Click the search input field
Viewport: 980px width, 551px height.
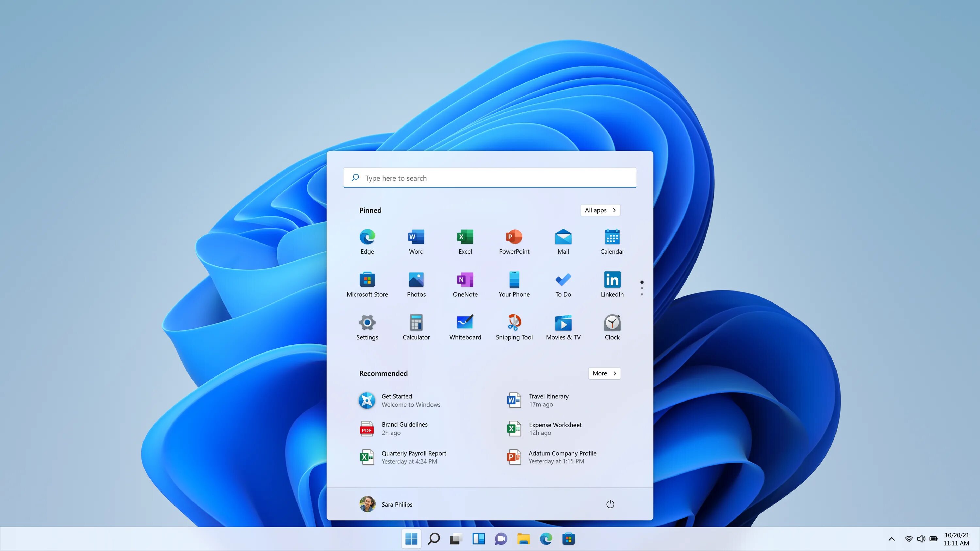pos(490,177)
